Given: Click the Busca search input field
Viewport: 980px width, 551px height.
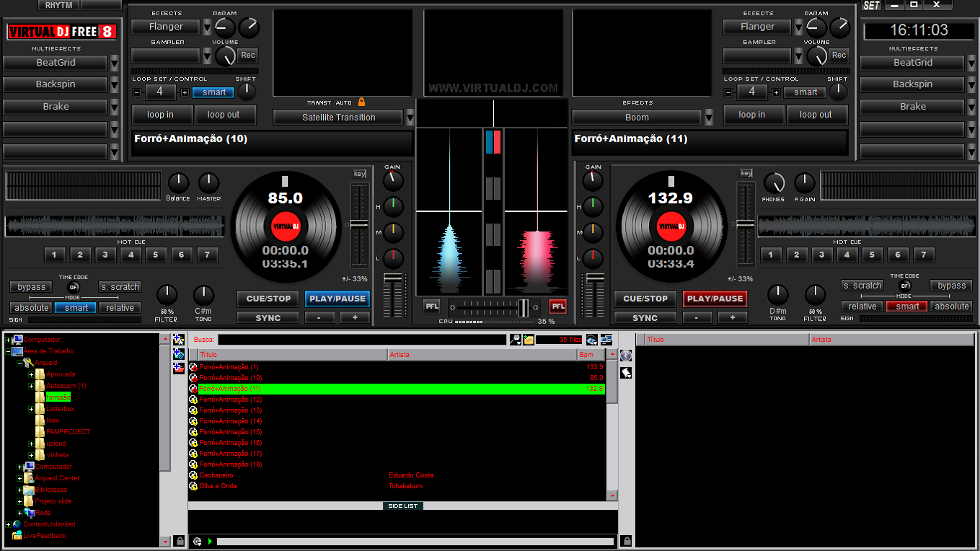Looking at the screenshot, I should (363, 340).
